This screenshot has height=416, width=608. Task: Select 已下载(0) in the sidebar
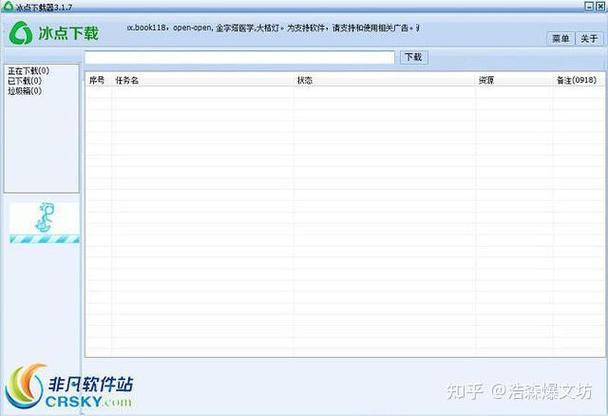(25, 81)
